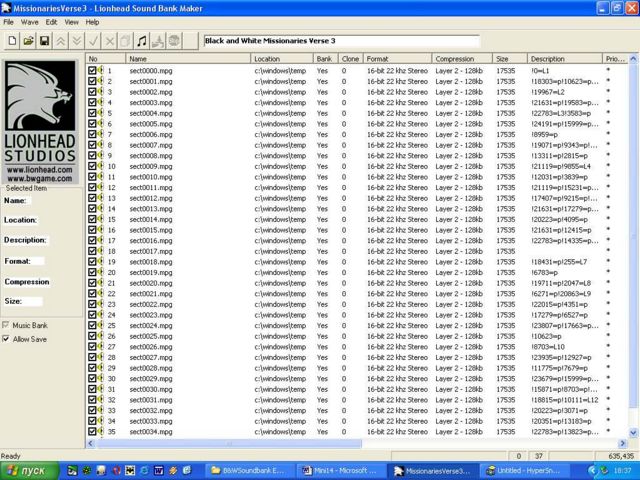The height and width of the screenshot is (480, 640).
Task: Toggle the Allow Save checkbox
Action: [x=6, y=339]
